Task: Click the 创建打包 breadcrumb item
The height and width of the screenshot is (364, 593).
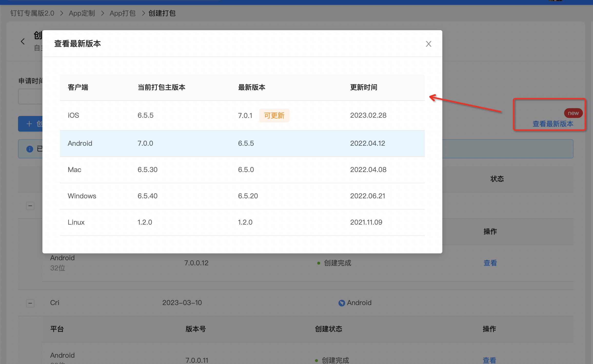Action: click(x=162, y=13)
